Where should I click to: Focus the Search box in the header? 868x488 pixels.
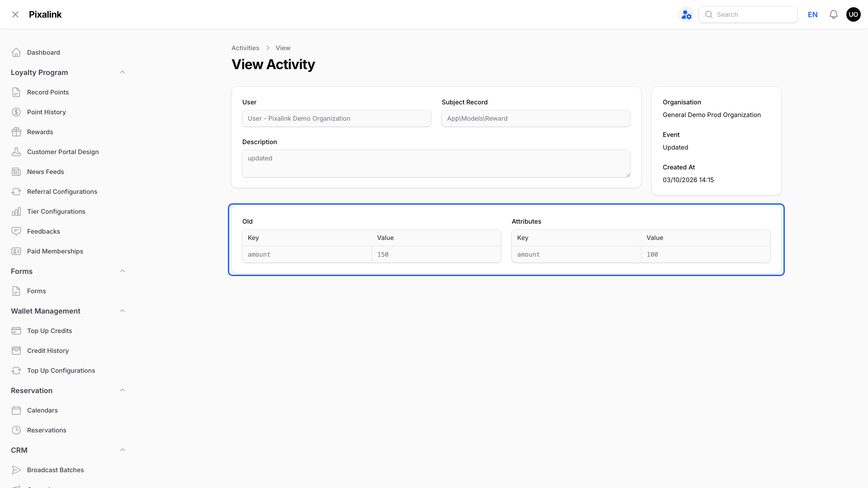pyautogui.click(x=748, y=14)
